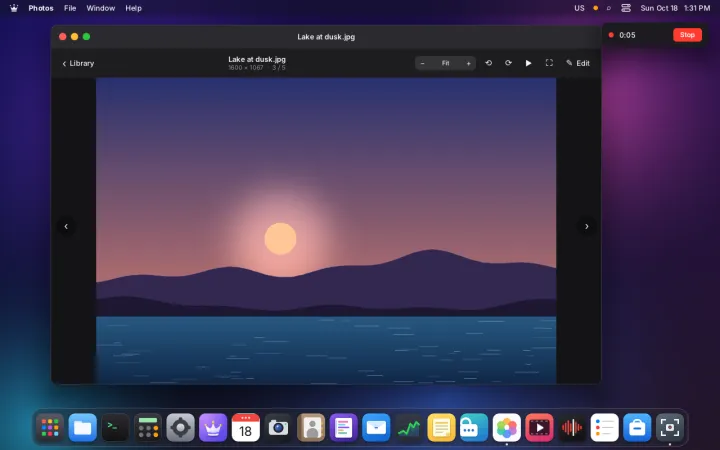Start the slideshow with the play icon

529,63
